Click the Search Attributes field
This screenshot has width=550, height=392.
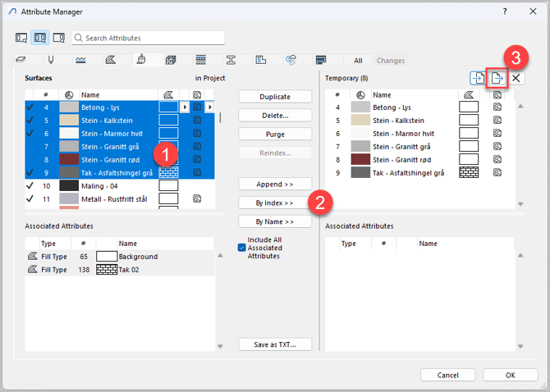click(x=148, y=38)
